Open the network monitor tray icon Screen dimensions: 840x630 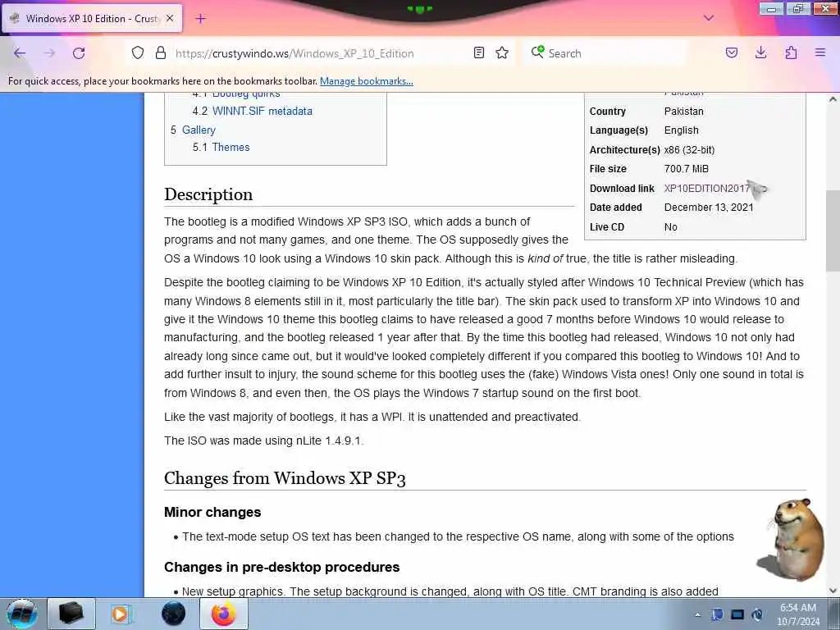point(737,614)
